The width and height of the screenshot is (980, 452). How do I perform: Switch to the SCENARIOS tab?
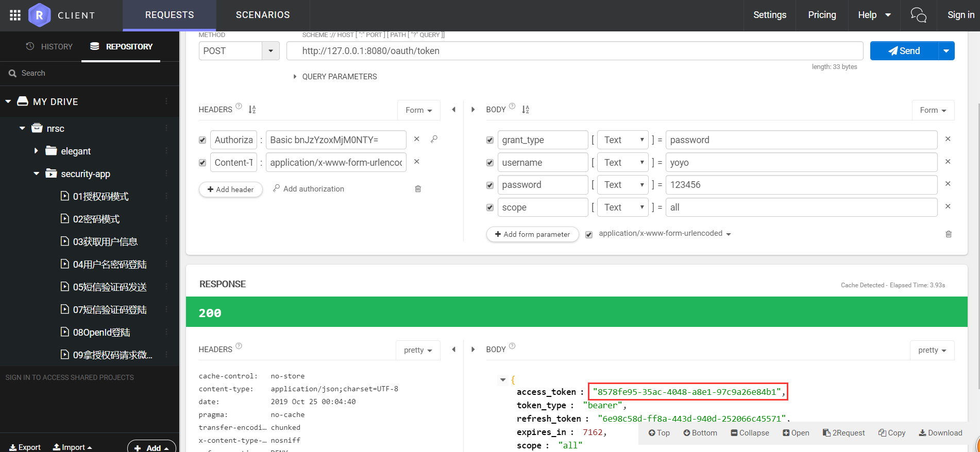pyautogui.click(x=263, y=15)
